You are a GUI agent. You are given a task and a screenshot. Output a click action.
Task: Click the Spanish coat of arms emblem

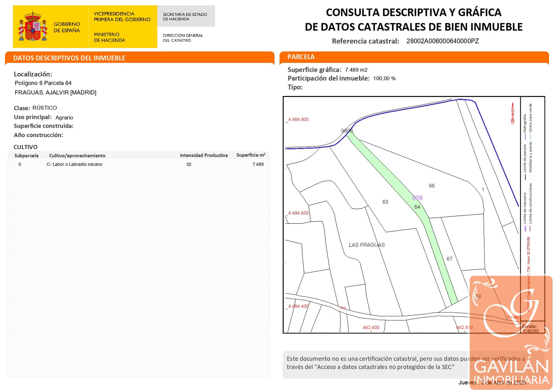[x=33, y=27]
